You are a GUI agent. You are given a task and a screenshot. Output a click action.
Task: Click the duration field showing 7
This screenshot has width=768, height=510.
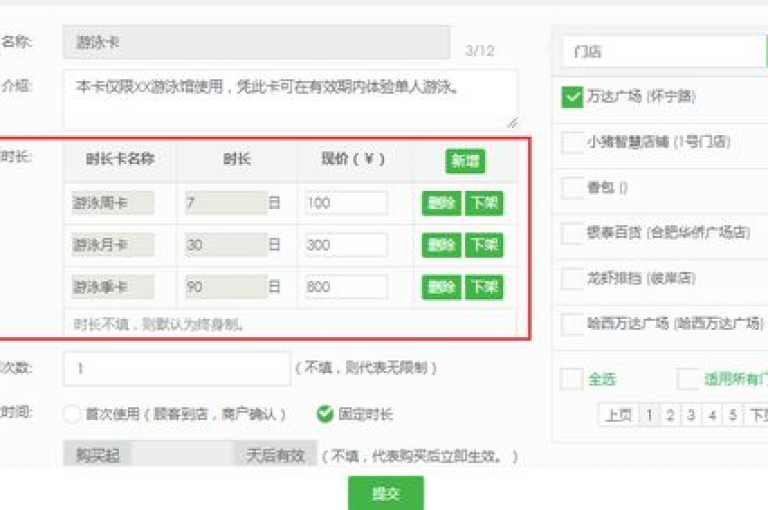226,203
